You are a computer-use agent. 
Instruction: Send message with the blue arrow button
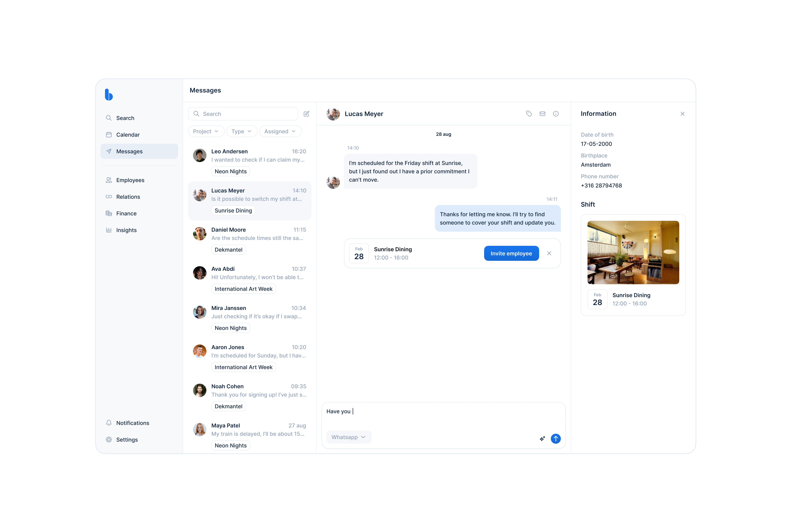pos(556,439)
